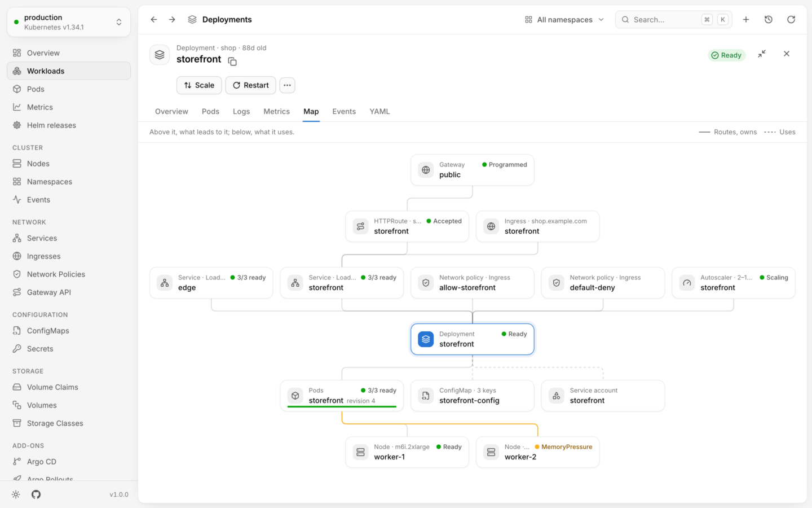Collapse the detail panel with shrink icon
Screen dimensions: 812x508
click(762, 54)
